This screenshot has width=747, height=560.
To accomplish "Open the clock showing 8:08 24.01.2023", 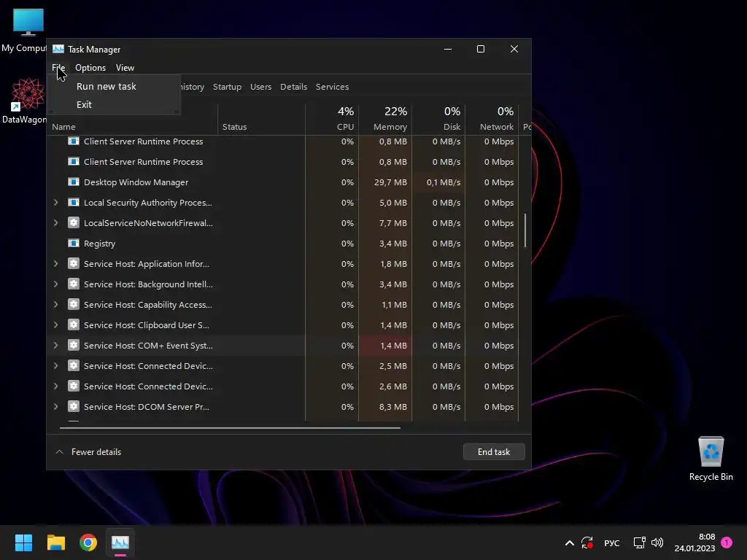I will (x=694, y=542).
